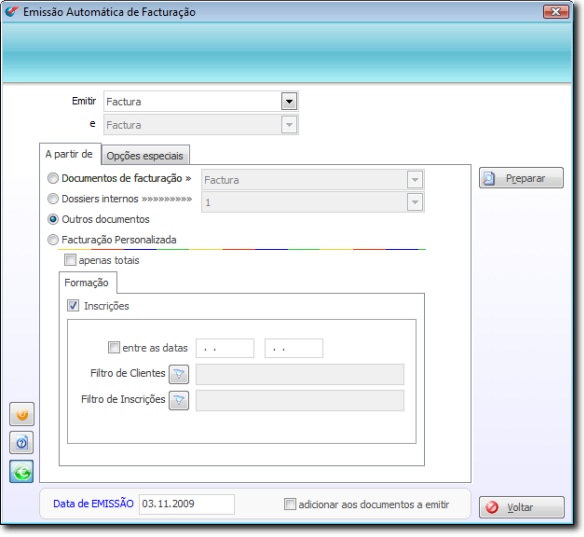Click the green back-arrow icon button
The width and height of the screenshot is (584, 537).
point(22,472)
